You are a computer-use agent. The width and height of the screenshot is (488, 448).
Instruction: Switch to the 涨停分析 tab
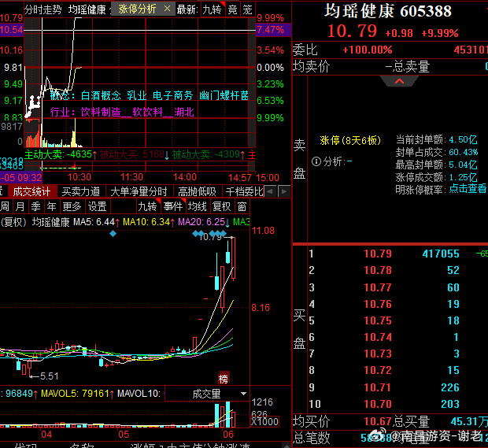(137, 9)
